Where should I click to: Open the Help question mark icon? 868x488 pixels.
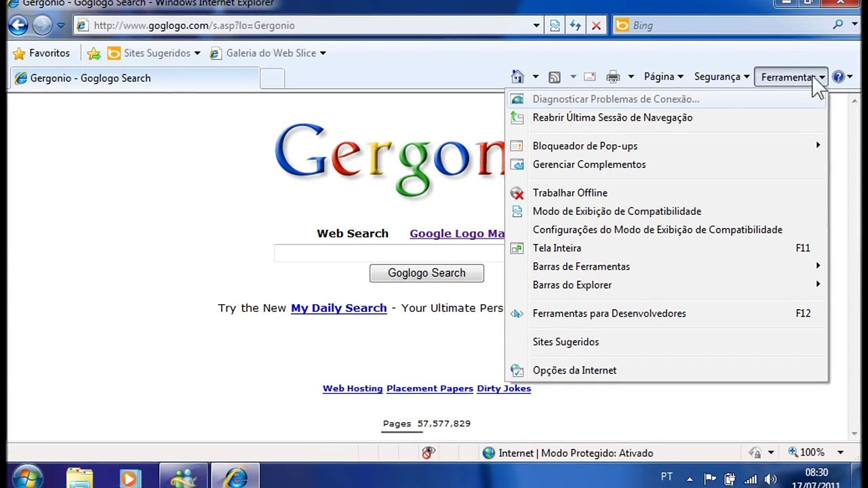point(838,77)
